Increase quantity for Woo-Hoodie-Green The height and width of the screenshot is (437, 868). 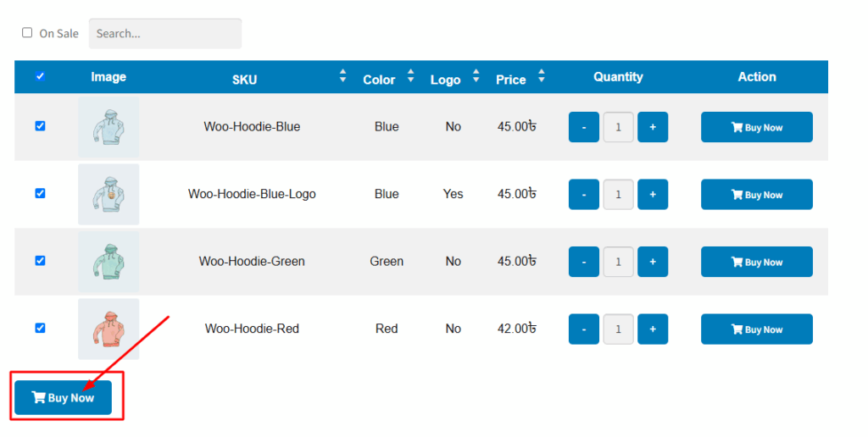[x=653, y=262]
